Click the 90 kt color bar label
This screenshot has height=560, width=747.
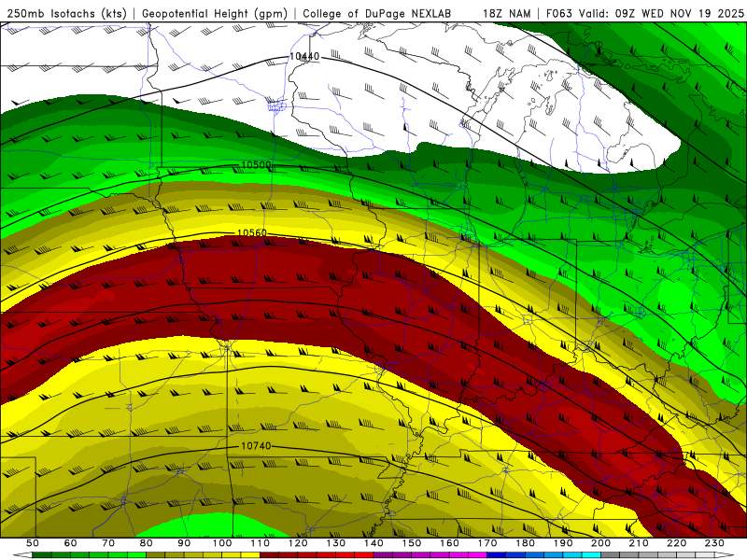(x=184, y=543)
